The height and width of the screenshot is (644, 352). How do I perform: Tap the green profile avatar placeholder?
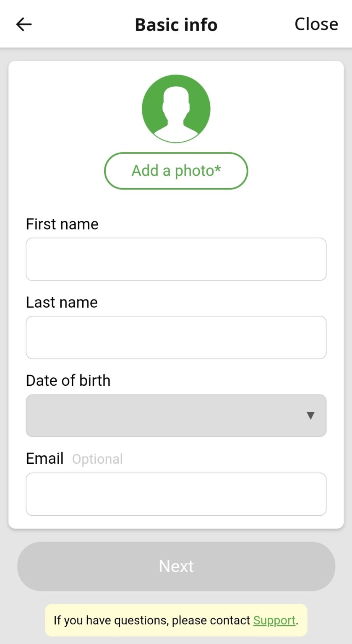point(176,109)
